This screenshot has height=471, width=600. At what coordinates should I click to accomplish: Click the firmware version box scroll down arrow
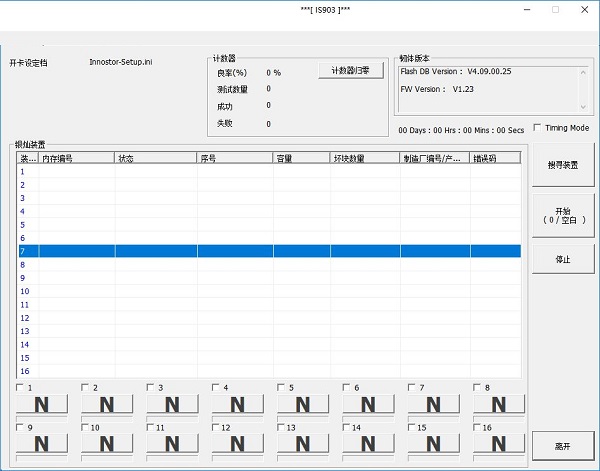point(583,107)
